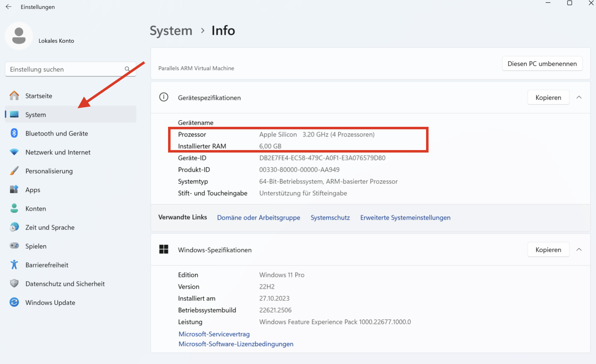
Task: Click the Geräte-ID value DB2E7FE4-EC58-479C
Action: (x=322, y=158)
